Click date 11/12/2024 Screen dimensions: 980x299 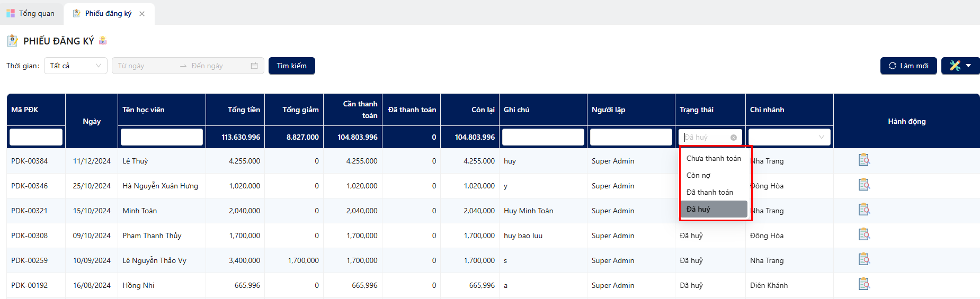click(92, 161)
